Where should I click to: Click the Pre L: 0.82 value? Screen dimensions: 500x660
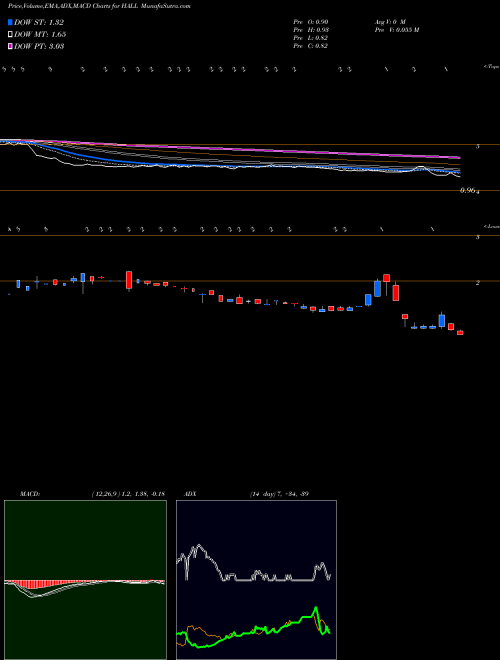pos(311,38)
